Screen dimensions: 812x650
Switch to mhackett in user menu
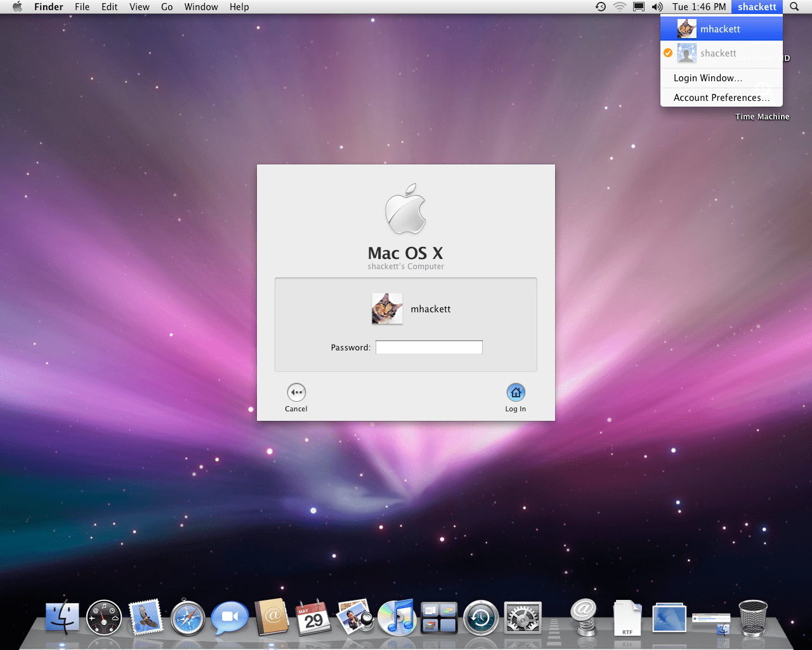click(720, 29)
